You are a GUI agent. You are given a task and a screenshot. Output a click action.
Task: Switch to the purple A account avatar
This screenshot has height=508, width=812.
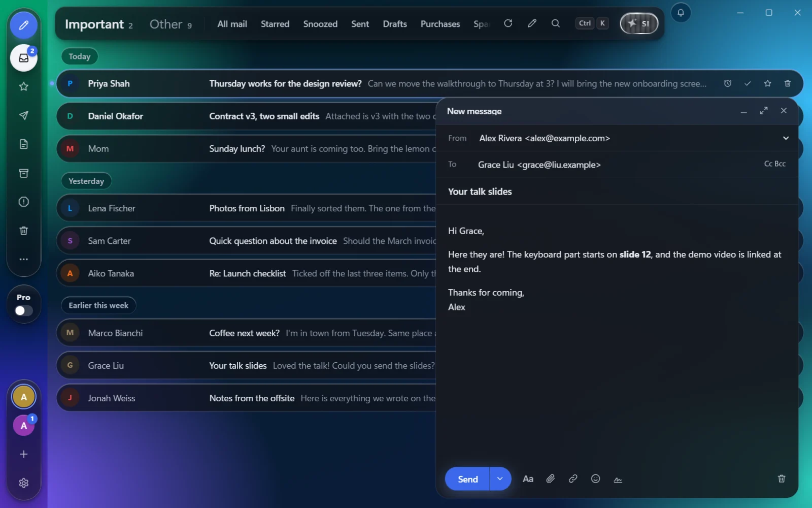(23, 426)
